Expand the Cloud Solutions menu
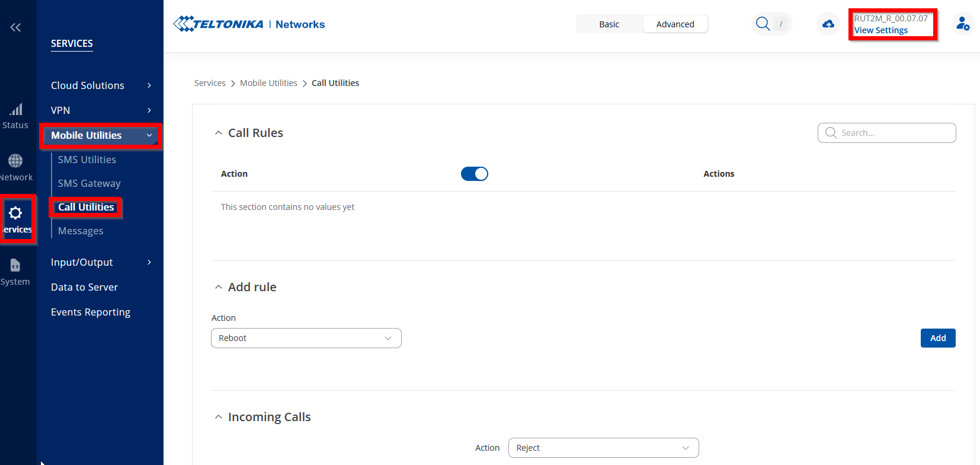 pos(101,85)
